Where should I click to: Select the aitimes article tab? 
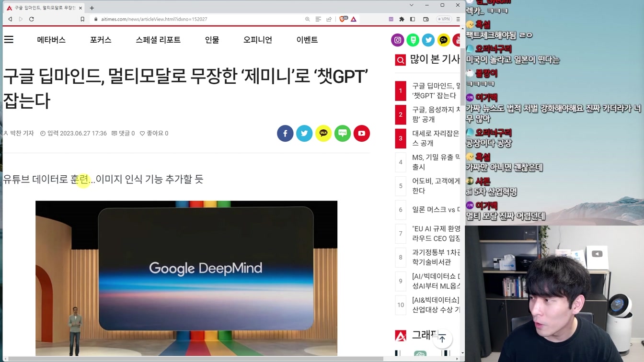click(x=44, y=8)
